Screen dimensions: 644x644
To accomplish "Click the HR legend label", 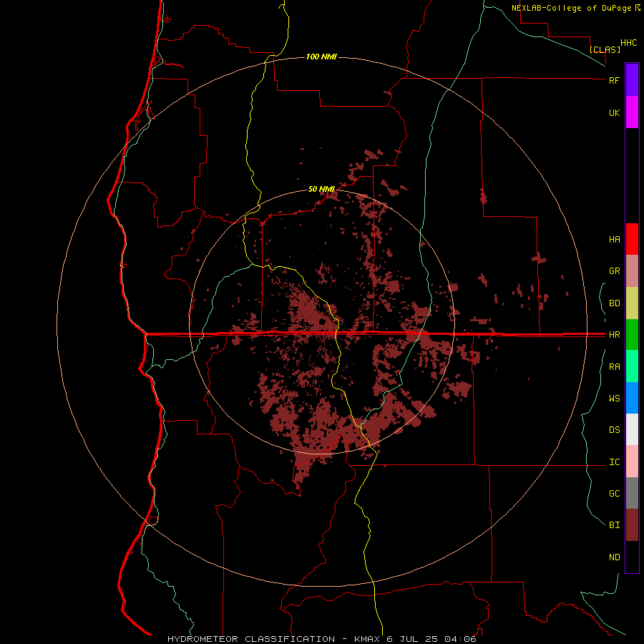I will (614, 335).
